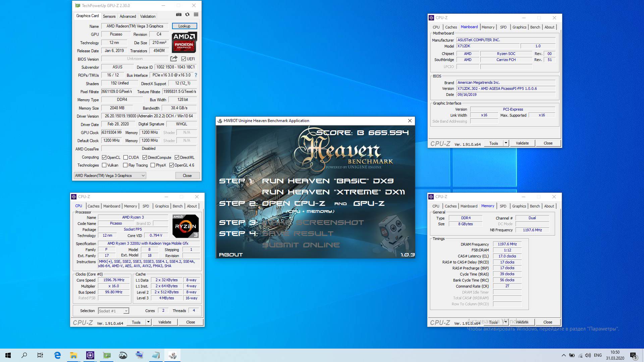This screenshot has height=362, width=644.
Task: Click Close button in Mainboard CPU-Z window
Action: [548, 143]
